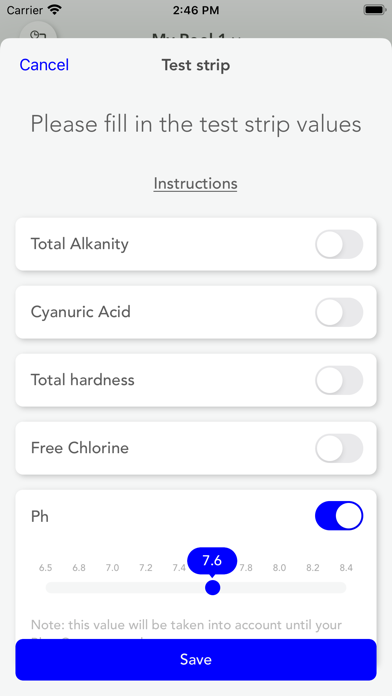Tap the Wi-Fi status icon
Screen dimensions: 392x696
[x=55, y=10]
